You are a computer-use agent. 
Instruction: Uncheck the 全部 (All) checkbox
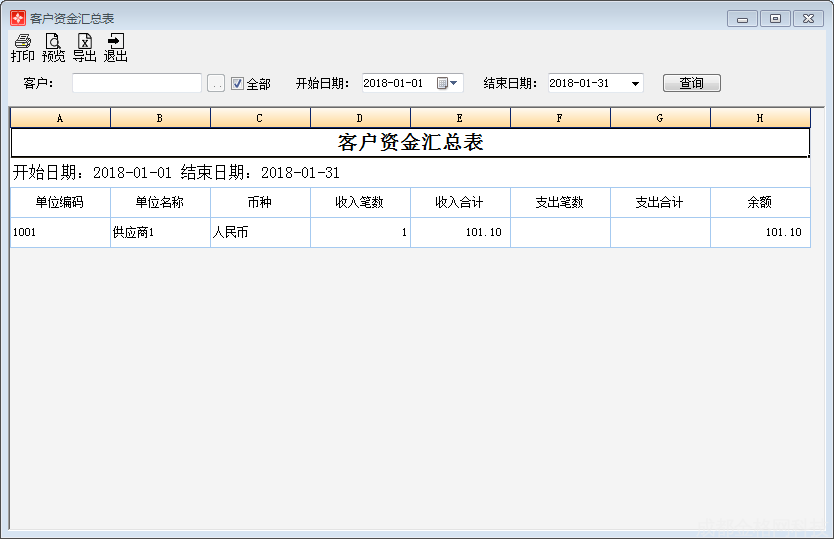237,84
